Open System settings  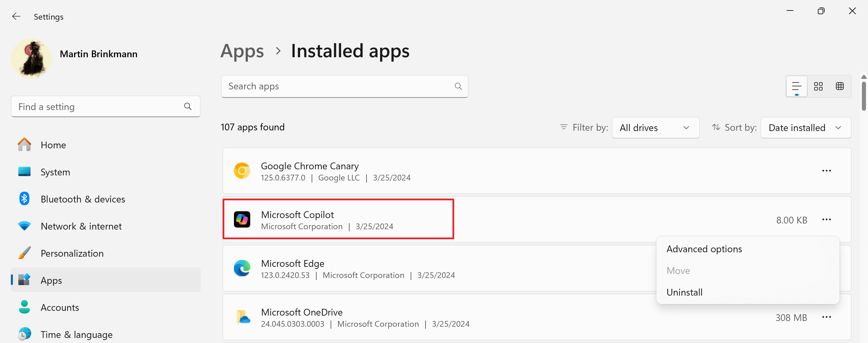pyautogui.click(x=106, y=172)
